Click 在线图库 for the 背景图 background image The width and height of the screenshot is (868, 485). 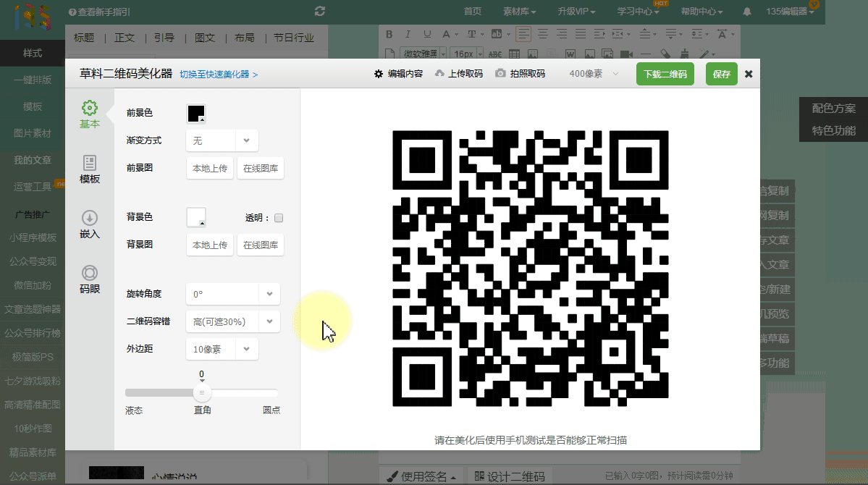coord(261,245)
